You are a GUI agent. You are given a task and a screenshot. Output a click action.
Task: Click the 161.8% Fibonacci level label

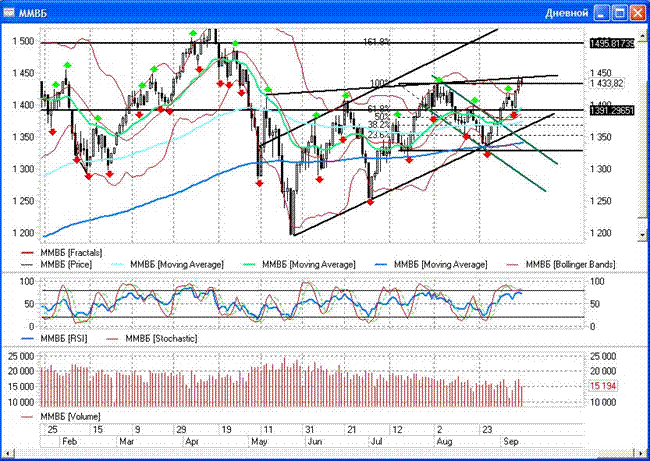377,42
